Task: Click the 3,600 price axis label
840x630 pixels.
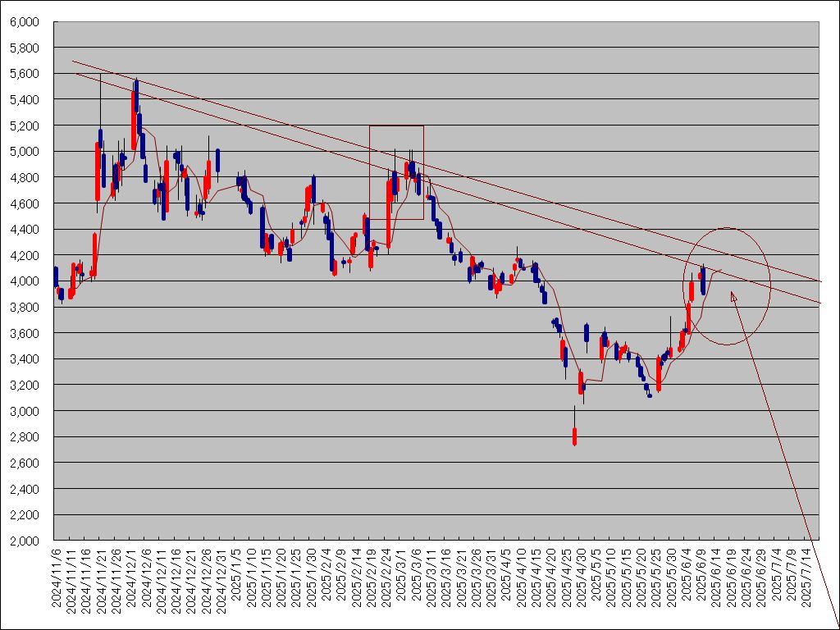Action: click(25, 333)
